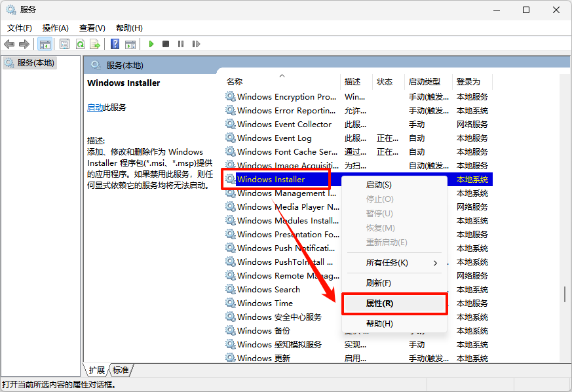Click the Export List toolbar icon
Screen dimensions: 572x392
(x=96, y=44)
